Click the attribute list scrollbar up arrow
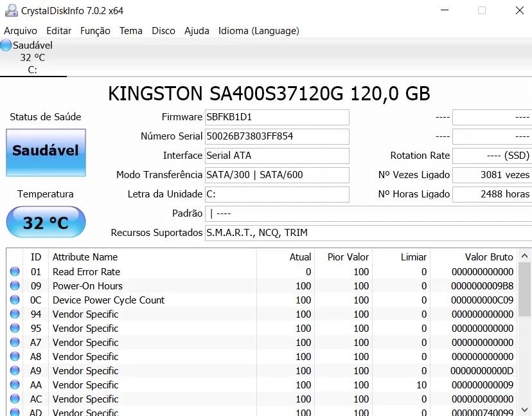The height and width of the screenshot is (416, 532). point(524,256)
